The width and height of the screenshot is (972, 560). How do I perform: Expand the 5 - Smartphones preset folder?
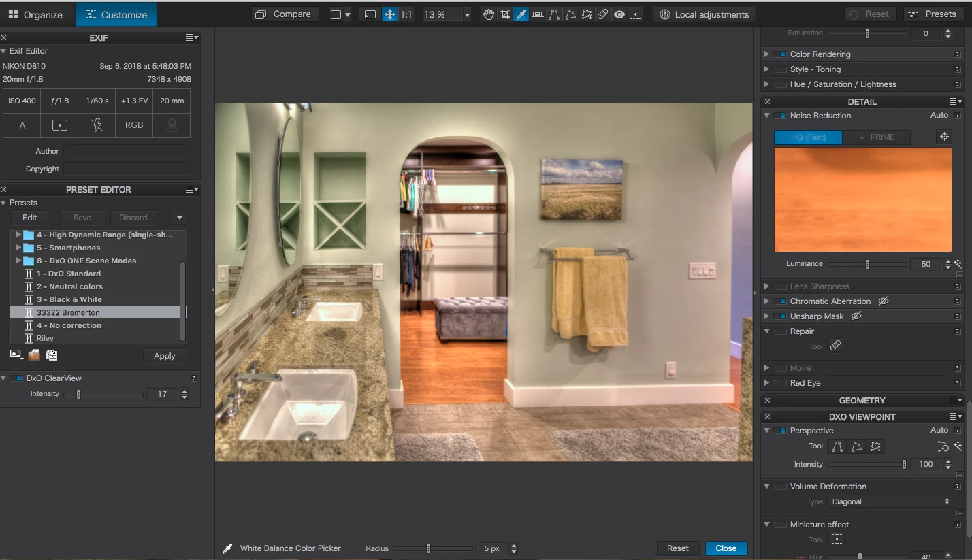pyautogui.click(x=18, y=248)
